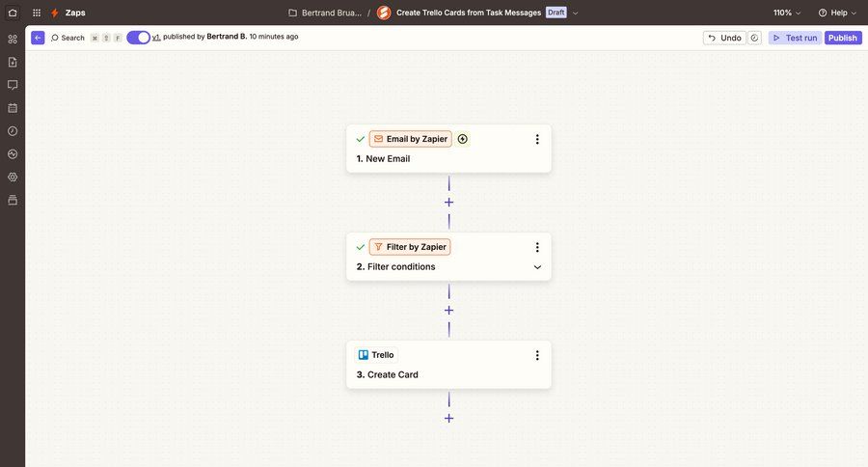Image resolution: width=868 pixels, height=467 pixels.
Task: Open the Bertrand Brua... folder breadcrumb
Action: (332, 13)
